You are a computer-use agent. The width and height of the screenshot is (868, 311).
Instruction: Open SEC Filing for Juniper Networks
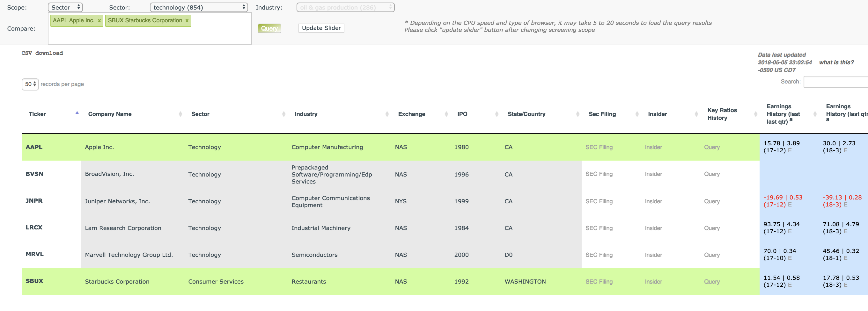(x=599, y=201)
